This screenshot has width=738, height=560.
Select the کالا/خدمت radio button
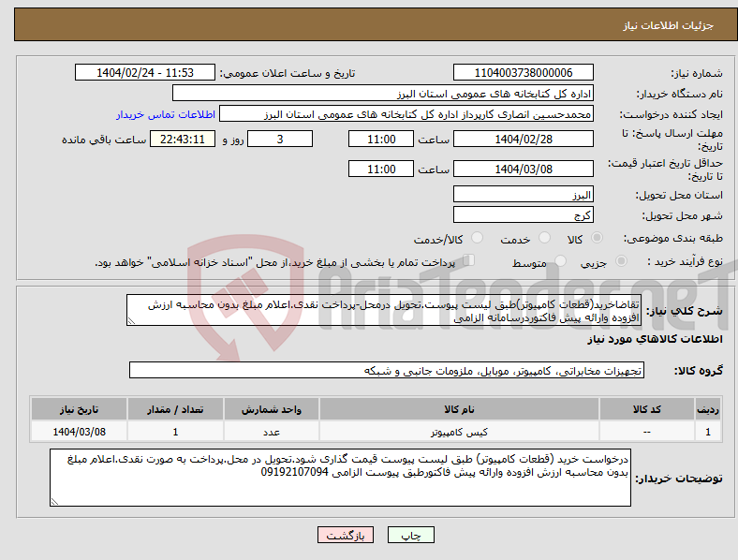coord(477,238)
